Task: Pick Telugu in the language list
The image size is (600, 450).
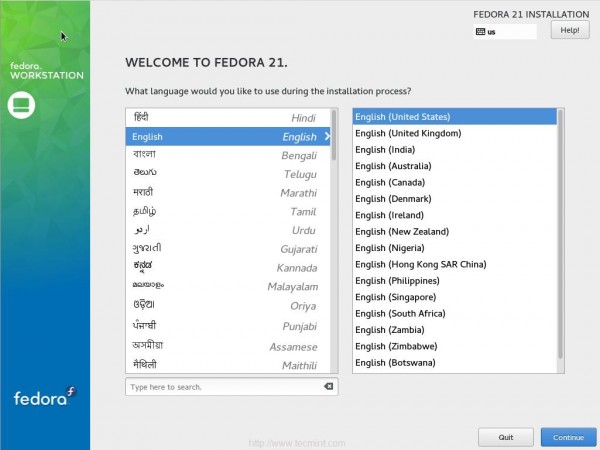Action: point(228,174)
